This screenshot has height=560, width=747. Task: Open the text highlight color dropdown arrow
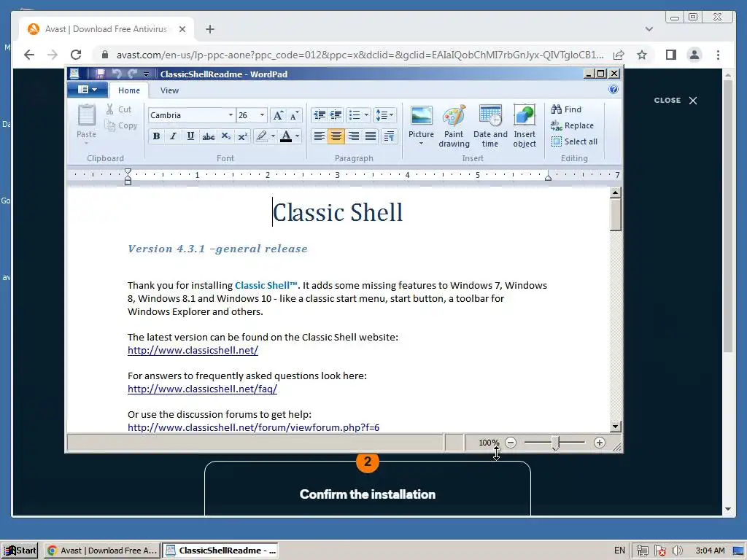pyautogui.click(x=273, y=136)
